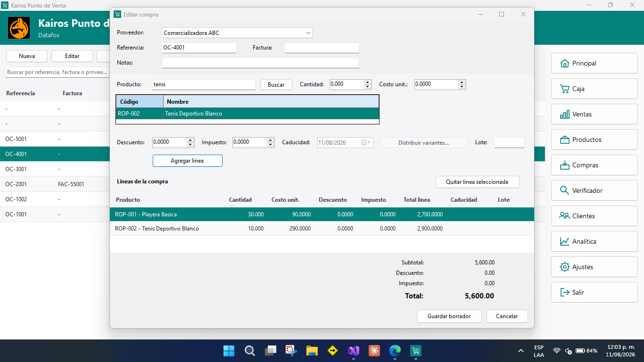Increase Impuesto with the up arrow
Screen dimensions: 644x362
pyautogui.click(x=271, y=140)
